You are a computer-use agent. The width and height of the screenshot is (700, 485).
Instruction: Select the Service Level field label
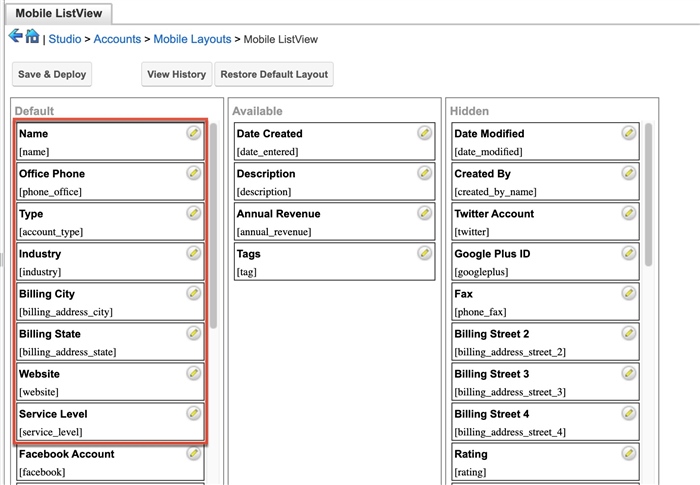pos(53,414)
